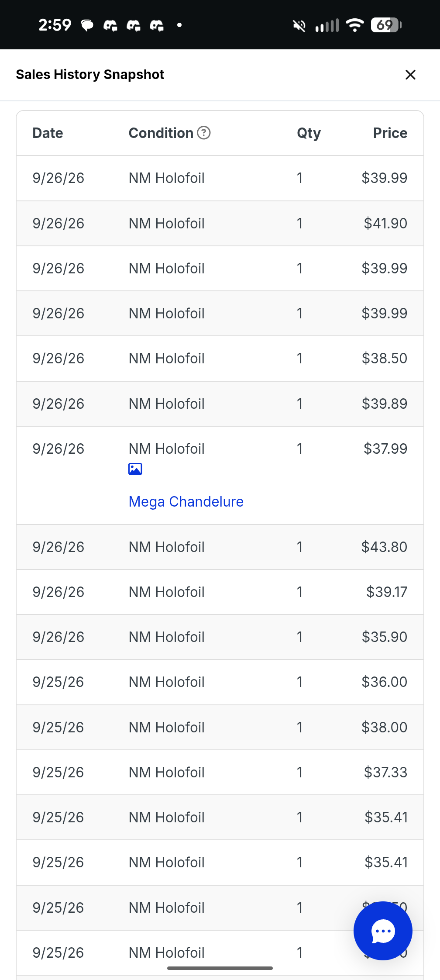
Task: Select the $39.17 sale row
Action: (220, 592)
